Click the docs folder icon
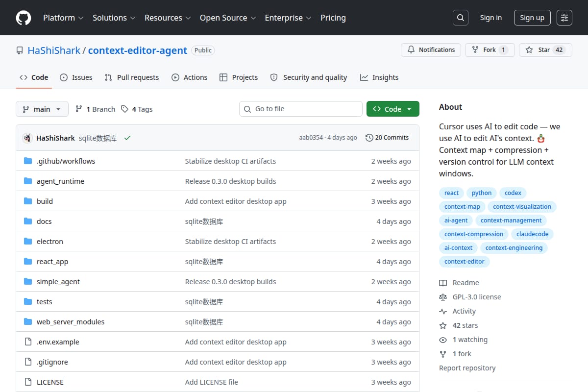The width and height of the screenshot is (588, 392). 28,221
